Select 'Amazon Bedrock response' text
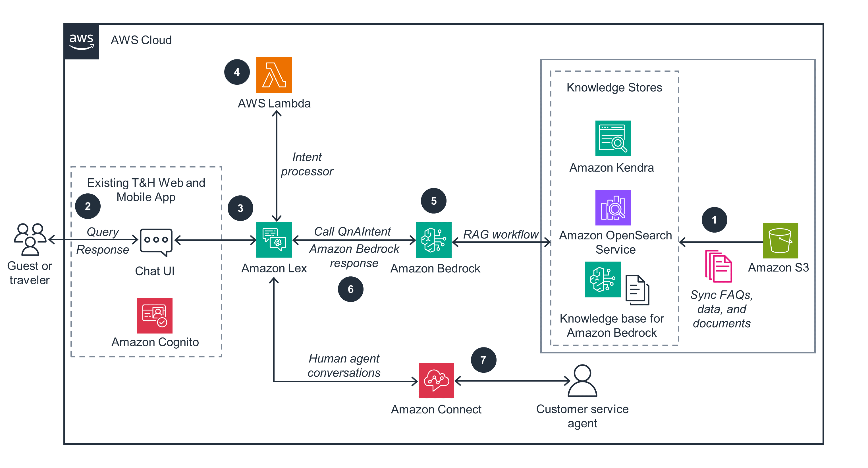This screenshot has height=468, width=868. 354,256
